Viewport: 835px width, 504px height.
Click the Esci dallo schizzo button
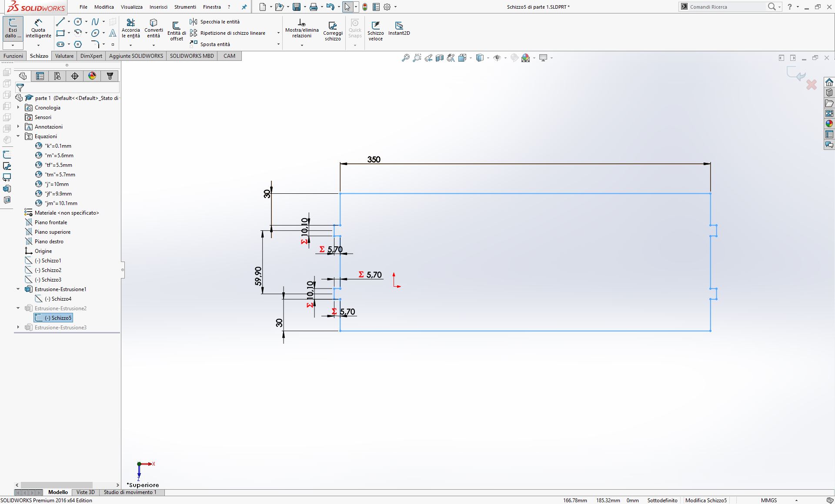(x=13, y=28)
